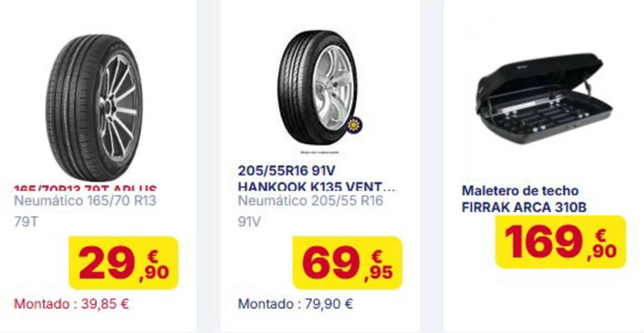Click the summer sun badge on Hankook tire
The height and width of the screenshot is (333, 644).
[x=353, y=125]
